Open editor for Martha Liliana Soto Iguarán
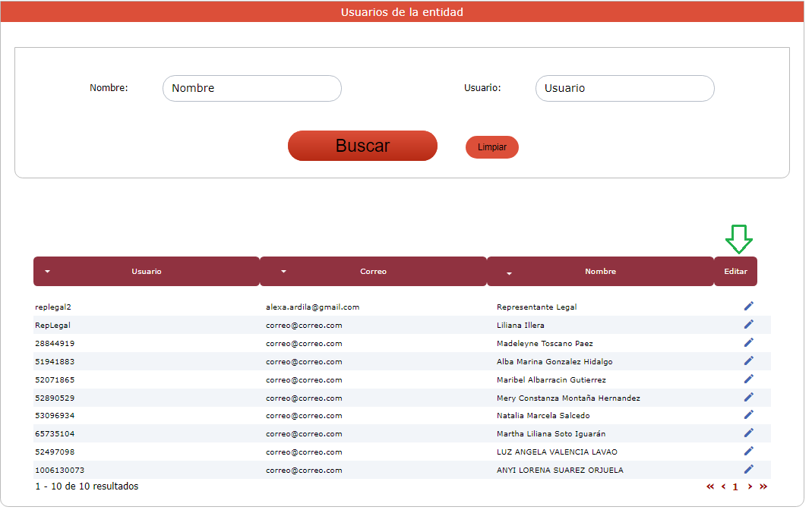The width and height of the screenshot is (812, 510). coord(748,433)
